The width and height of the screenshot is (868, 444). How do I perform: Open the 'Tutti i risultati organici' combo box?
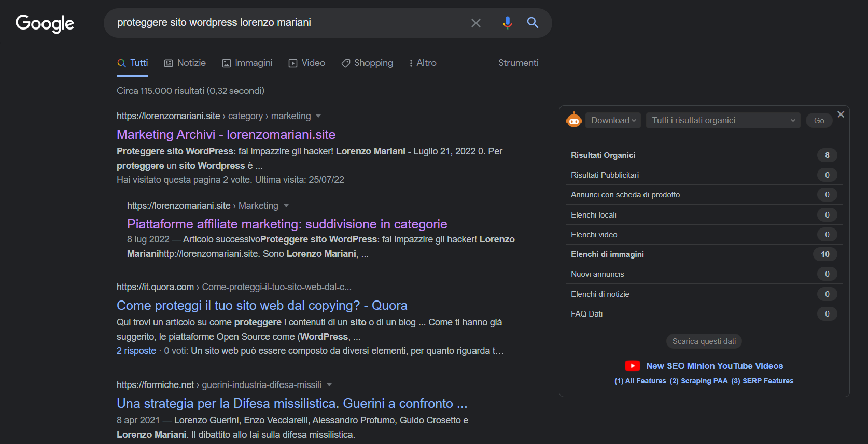point(723,120)
